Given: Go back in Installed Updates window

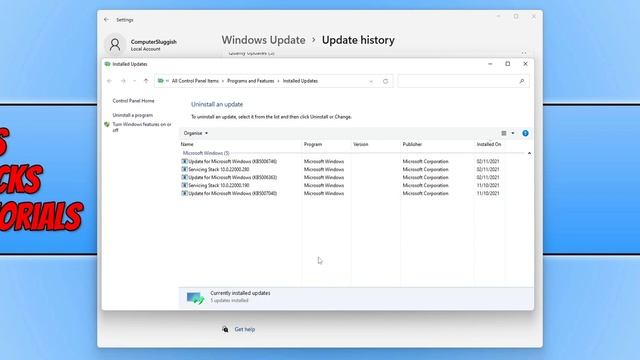Looking at the screenshot, I should click(x=109, y=81).
